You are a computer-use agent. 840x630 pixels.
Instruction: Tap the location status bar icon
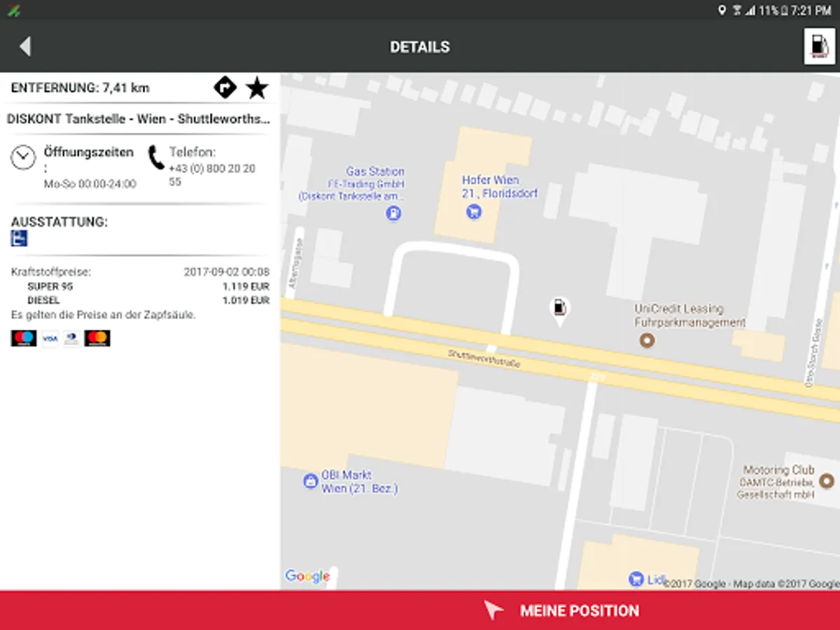[x=722, y=10]
